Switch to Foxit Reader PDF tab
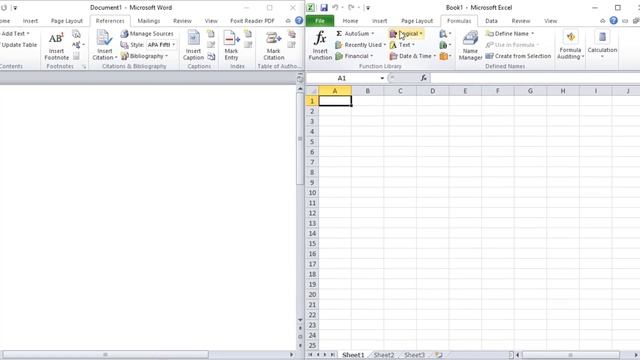The width and height of the screenshot is (640, 360). (252, 21)
